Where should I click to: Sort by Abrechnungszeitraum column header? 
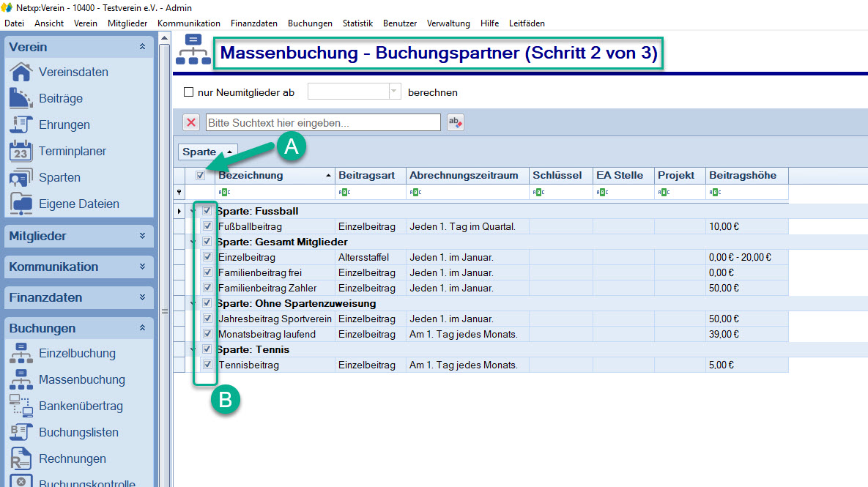pyautogui.click(x=468, y=176)
